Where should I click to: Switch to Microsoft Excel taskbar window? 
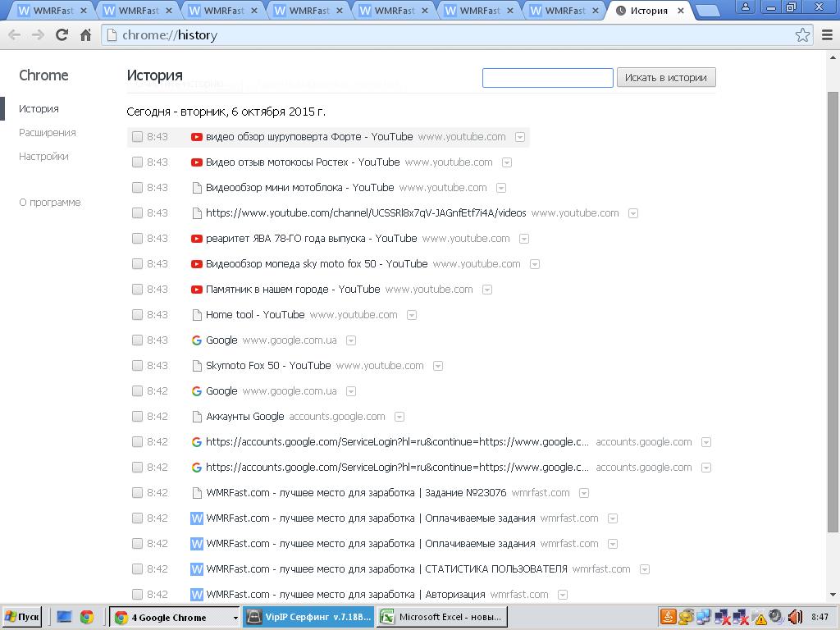pyautogui.click(x=442, y=617)
